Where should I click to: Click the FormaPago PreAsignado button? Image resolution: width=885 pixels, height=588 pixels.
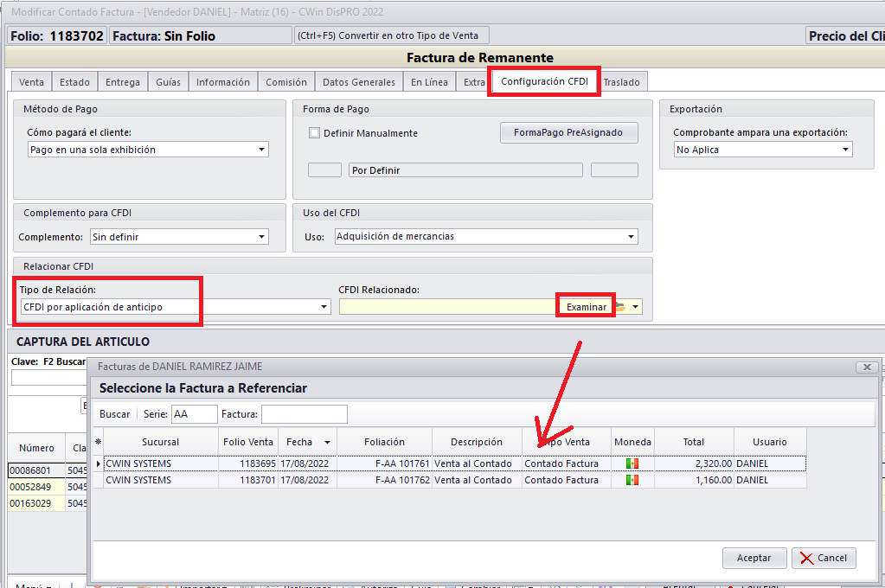click(x=568, y=133)
